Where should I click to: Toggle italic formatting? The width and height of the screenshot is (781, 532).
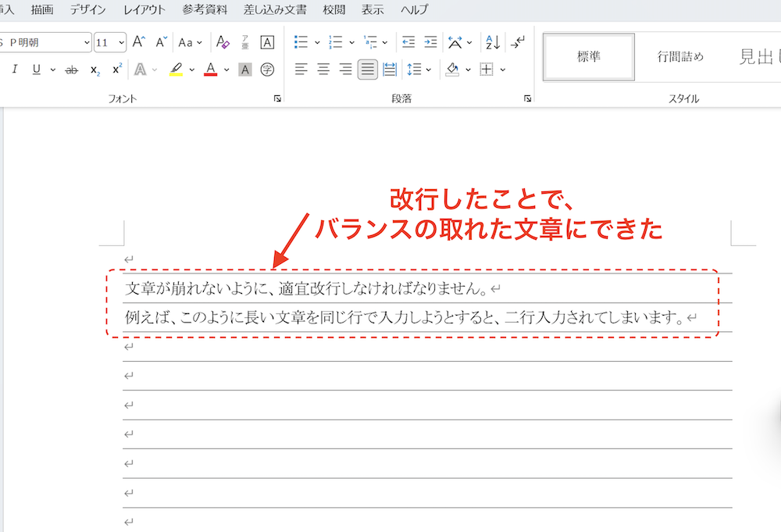click(x=14, y=70)
